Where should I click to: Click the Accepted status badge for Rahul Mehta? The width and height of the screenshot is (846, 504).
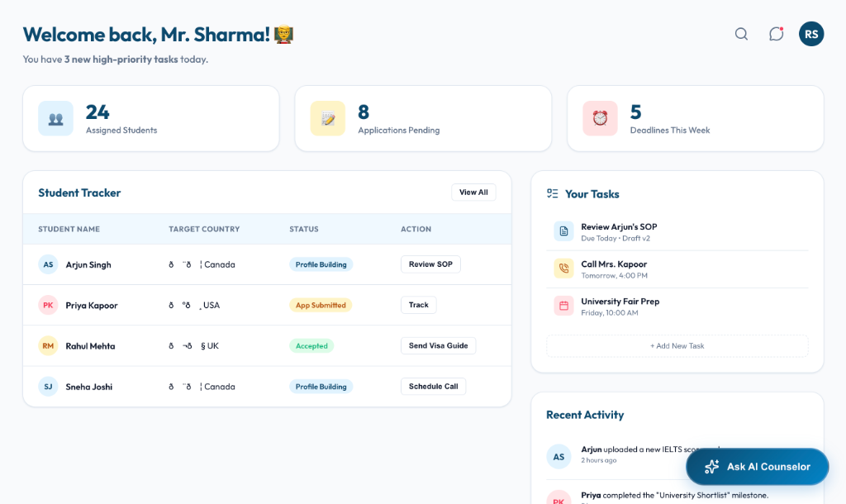coord(311,345)
